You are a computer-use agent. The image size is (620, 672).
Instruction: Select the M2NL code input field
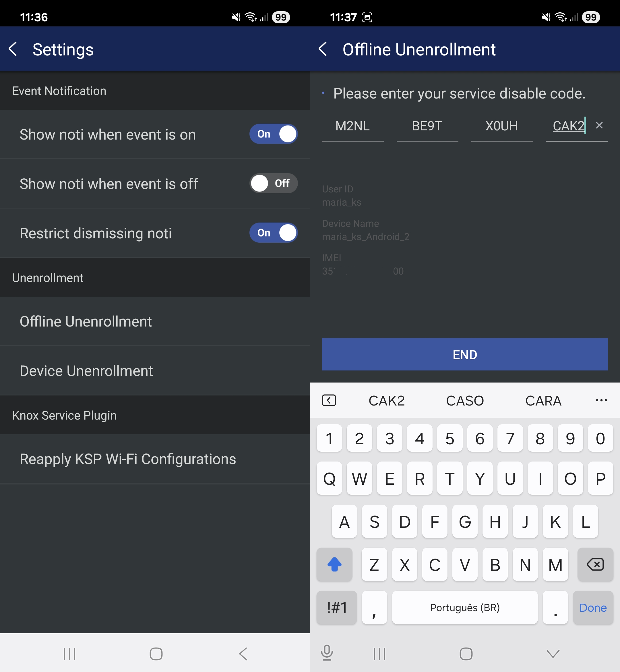click(352, 127)
